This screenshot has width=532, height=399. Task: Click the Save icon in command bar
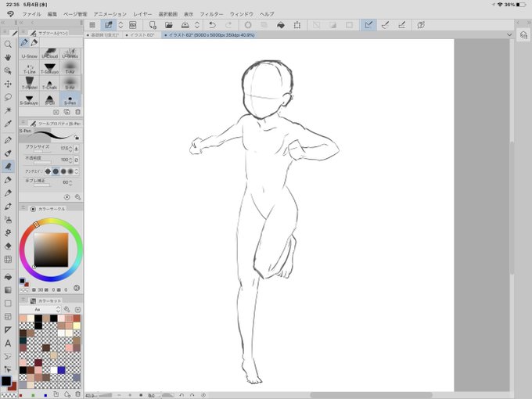click(185, 25)
